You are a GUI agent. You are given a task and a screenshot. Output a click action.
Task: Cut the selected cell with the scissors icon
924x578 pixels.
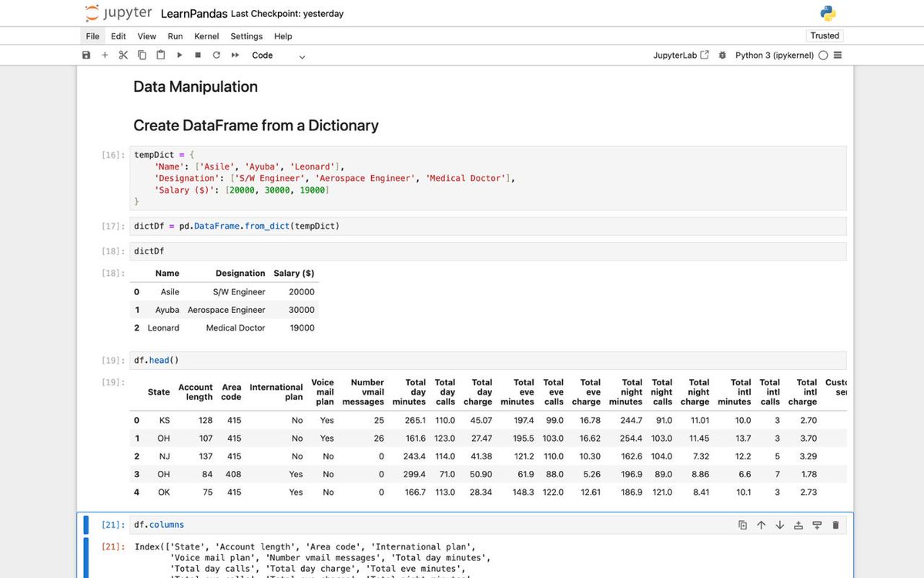coord(123,55)
